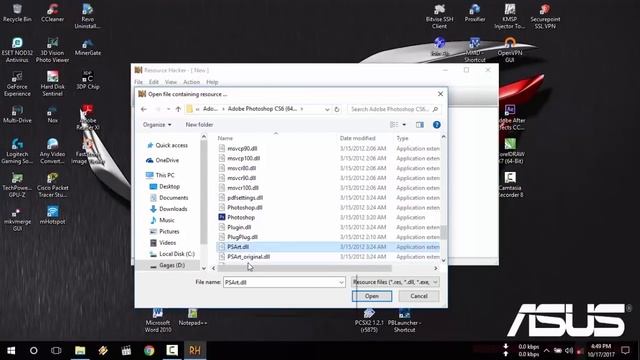Open Logitech Gaming Software icon
This screenshot has height=360, width=640.
click(17, 151)
